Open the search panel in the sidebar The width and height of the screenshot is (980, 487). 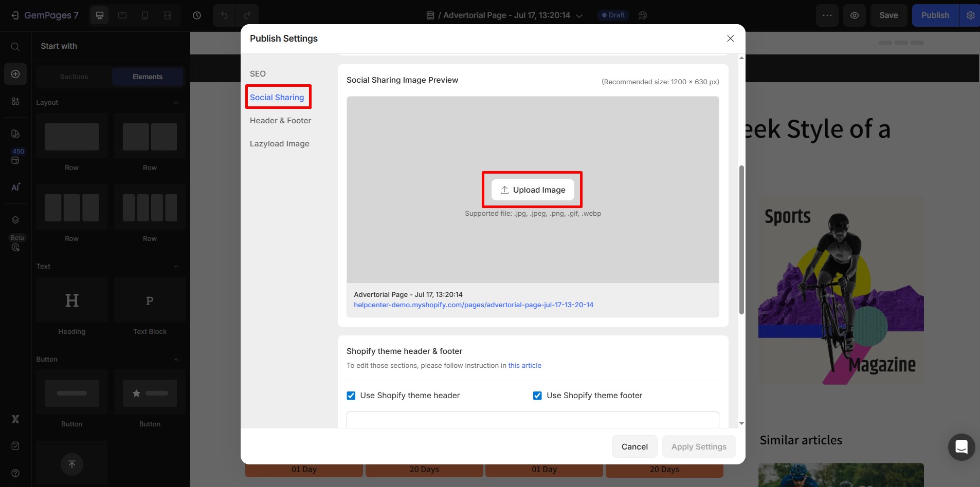15,46
